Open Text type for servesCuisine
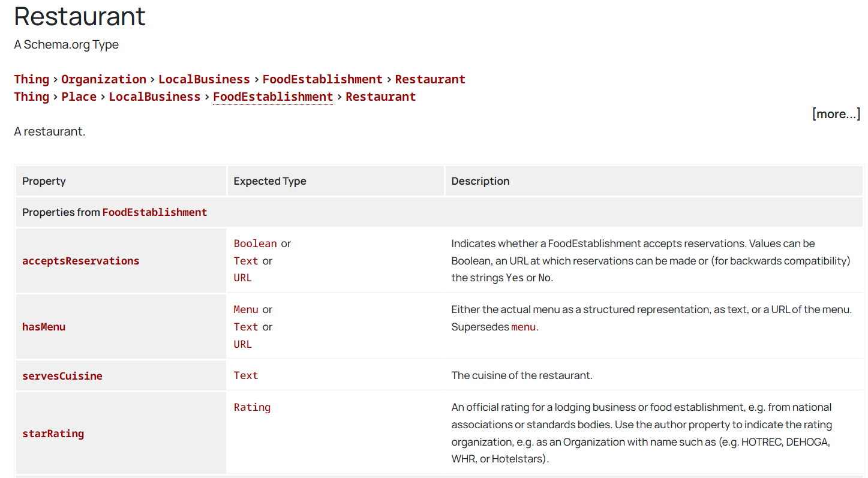 click(x=246, y=375)
